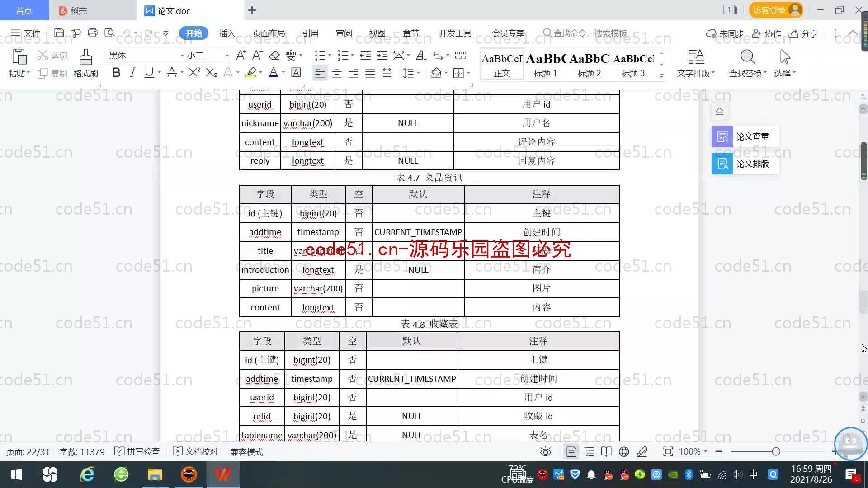
Task: Drag the zoom level slider
Action: click(x=775, y=452)
